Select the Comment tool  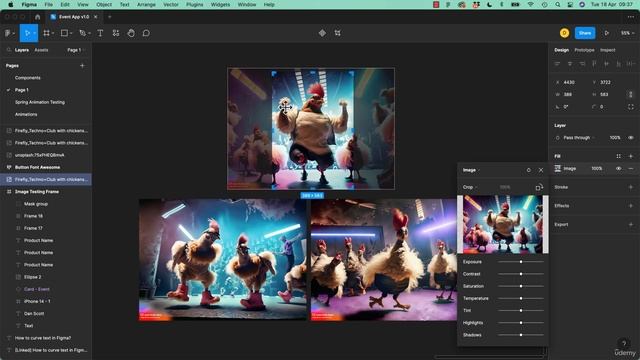(146, 33)
